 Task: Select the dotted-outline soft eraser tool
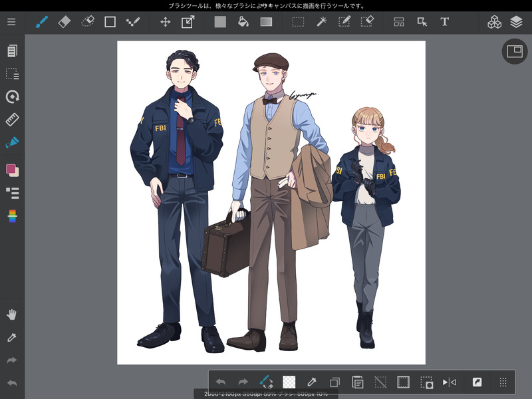coord(88,22)
